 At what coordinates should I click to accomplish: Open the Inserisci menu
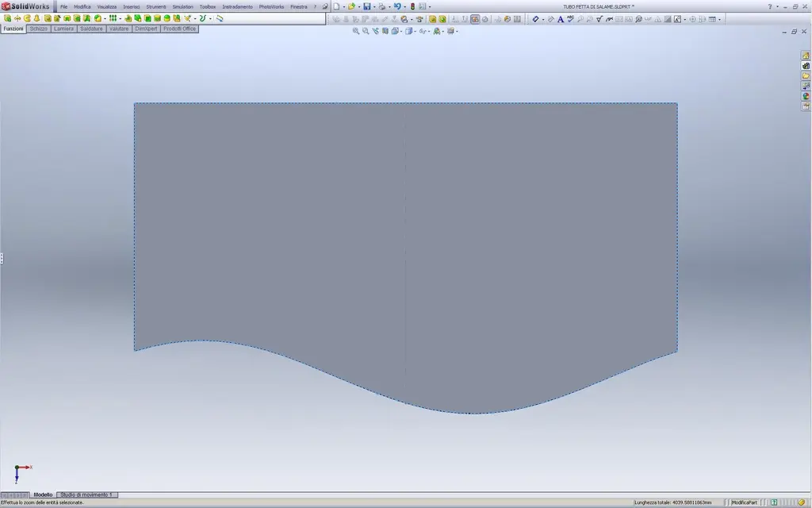[131, 6]
